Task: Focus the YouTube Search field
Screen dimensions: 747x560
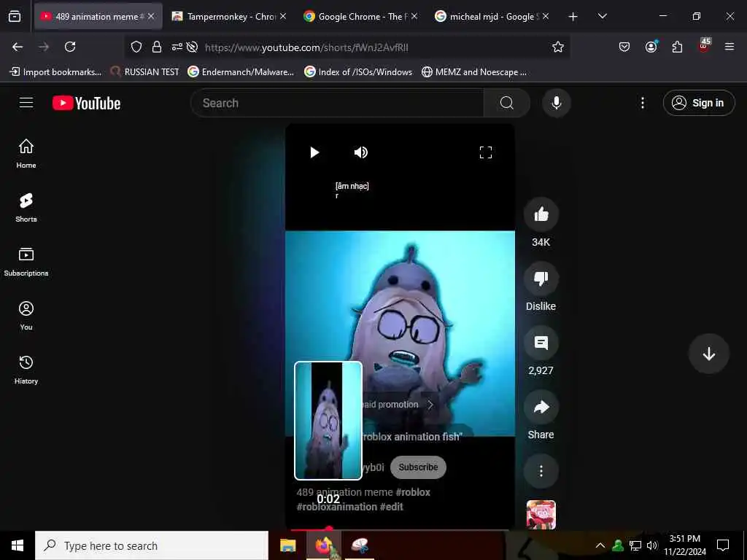Action: pyautogui.click(x=337, y=103)
